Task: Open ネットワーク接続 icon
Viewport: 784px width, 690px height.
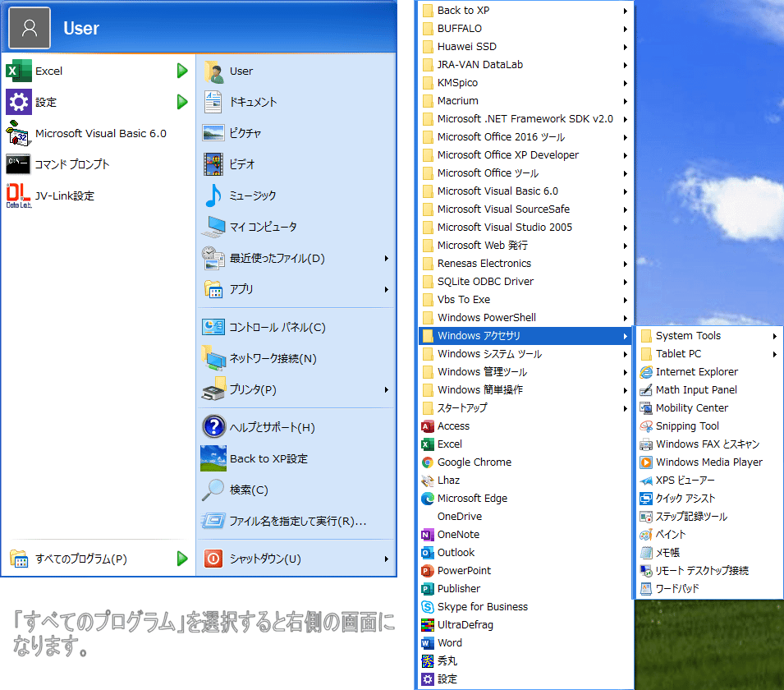Action: point(213,358)
